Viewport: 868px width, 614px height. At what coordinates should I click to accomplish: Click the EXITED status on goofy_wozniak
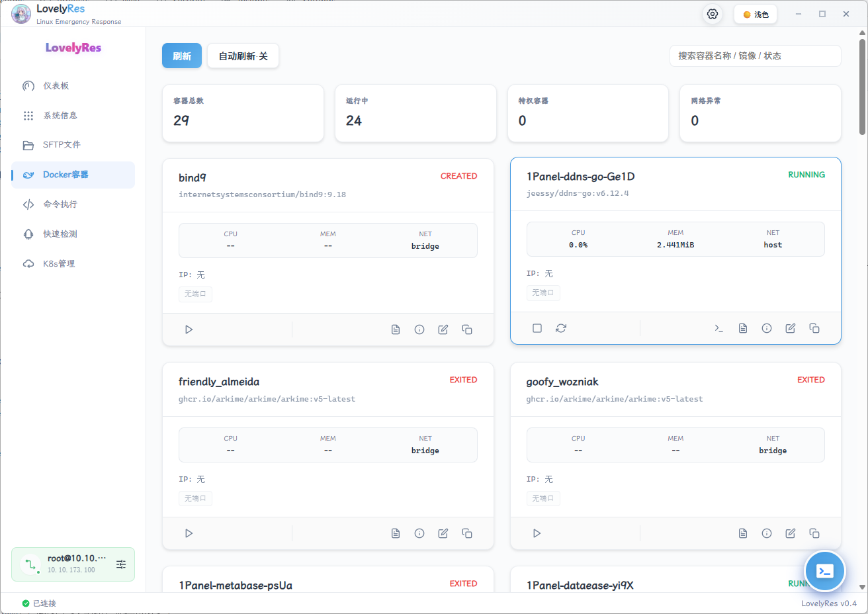coord(811,380)
